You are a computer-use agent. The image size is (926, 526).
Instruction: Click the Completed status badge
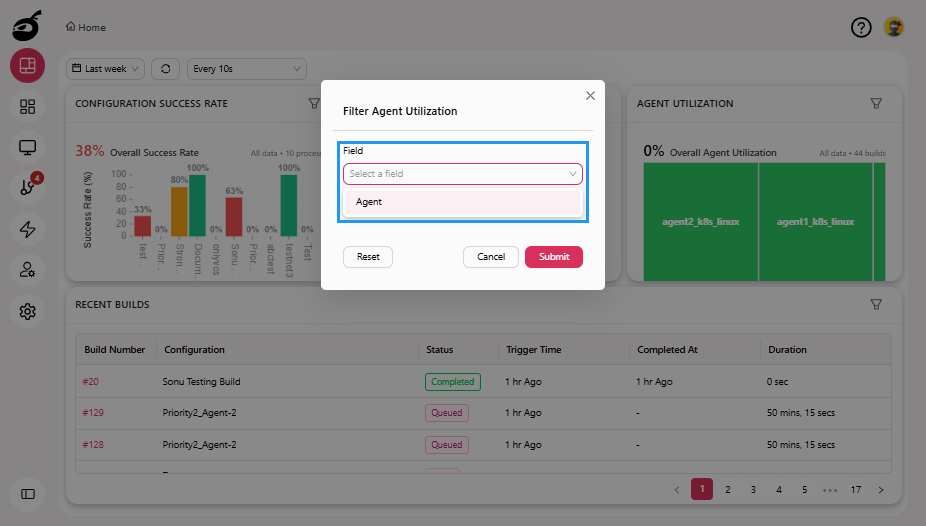[x=452, y=382]
